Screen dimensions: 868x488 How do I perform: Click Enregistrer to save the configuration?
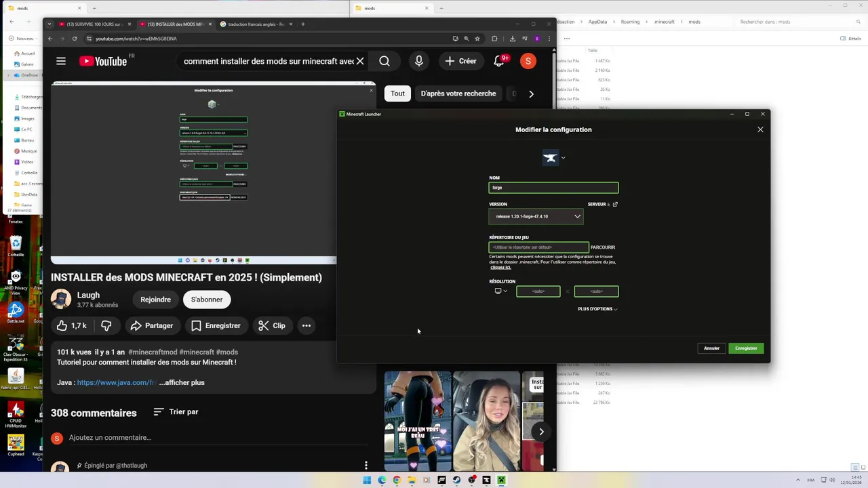746,348
